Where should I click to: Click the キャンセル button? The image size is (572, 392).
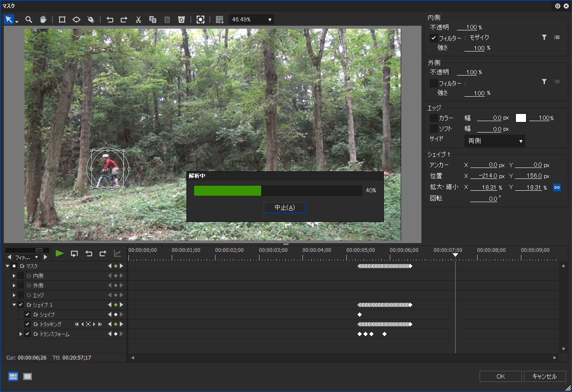544,376
